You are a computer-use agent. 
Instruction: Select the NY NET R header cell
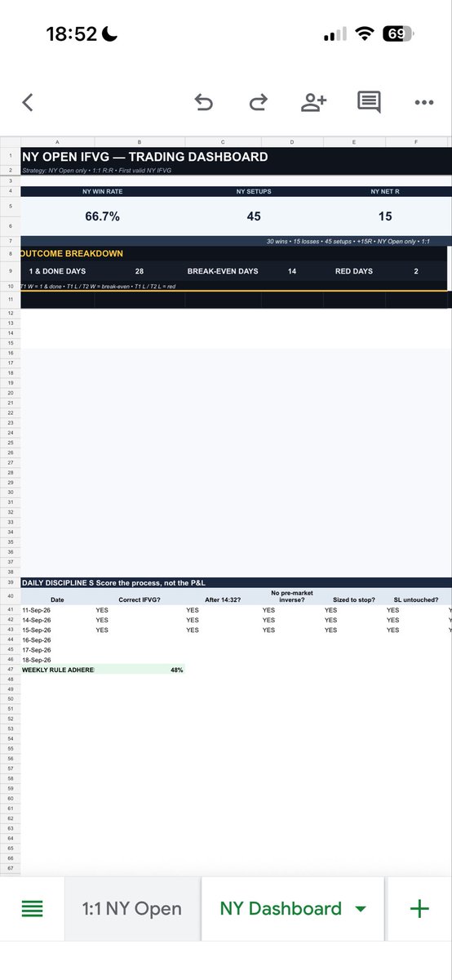(x=385, y=191)
